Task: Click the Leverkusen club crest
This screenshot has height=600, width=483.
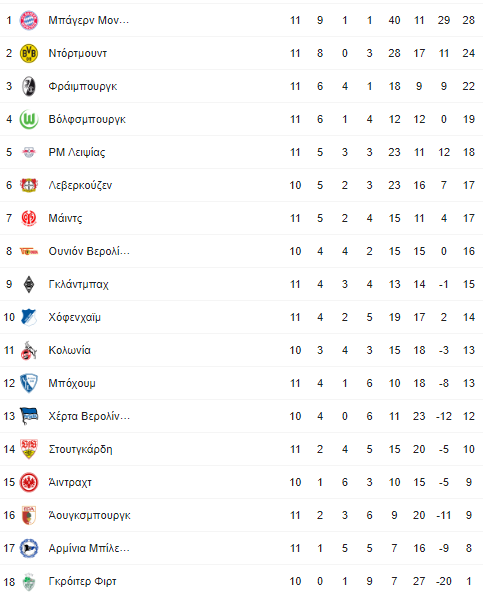Action: (x=29, y=185)
